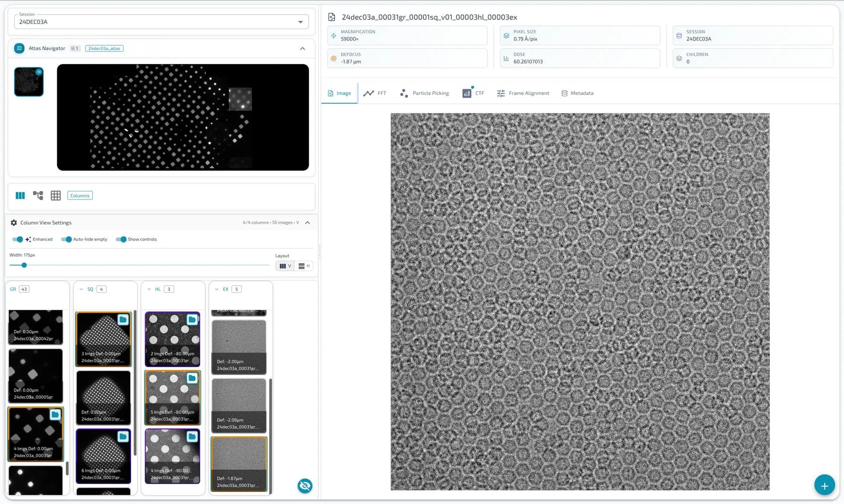Select the 24dec03a_00005gr grid thumbnail

coord(36,376)
